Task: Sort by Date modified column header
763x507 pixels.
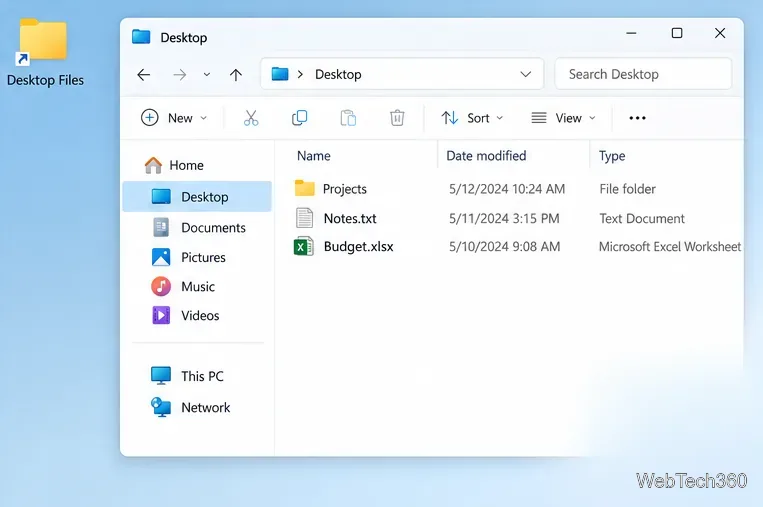Action: (486, 156)
